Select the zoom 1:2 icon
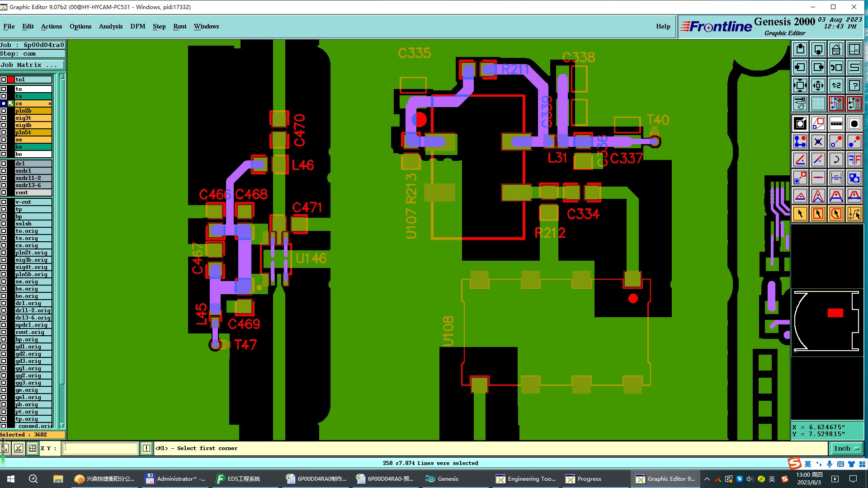 [x=836, y=85]
